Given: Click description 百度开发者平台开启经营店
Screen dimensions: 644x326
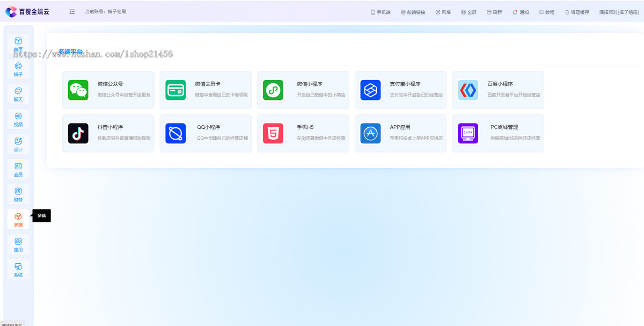Looking at the screenshot, I should [514, 95].
